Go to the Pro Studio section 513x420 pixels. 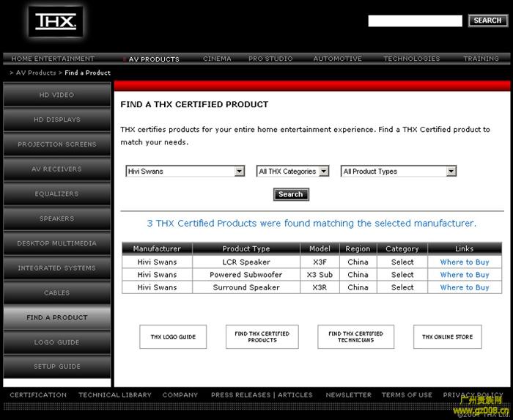(x=270, y=59)
